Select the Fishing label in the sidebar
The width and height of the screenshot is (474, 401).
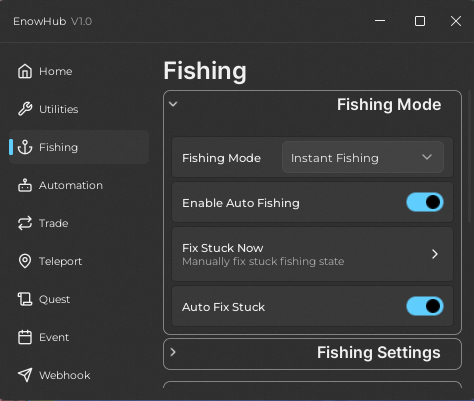pyautogui.click(x=58, y=147)
